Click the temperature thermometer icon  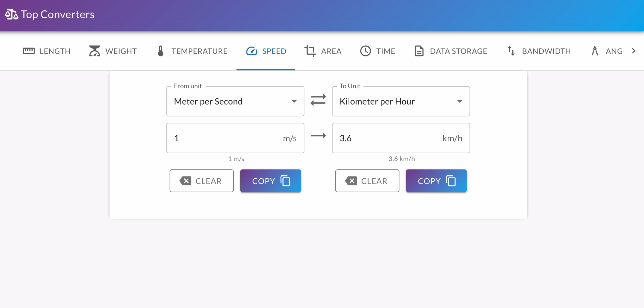(x=161, y=51)
